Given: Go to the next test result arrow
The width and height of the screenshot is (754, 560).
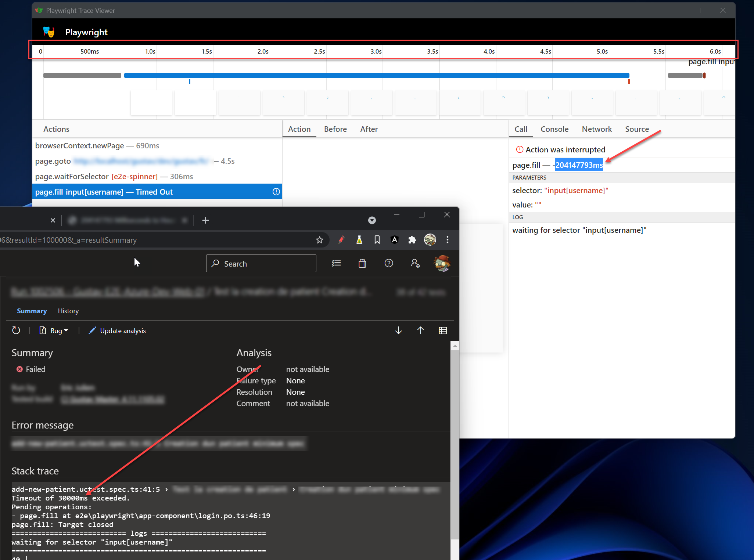Looking at the screenshot, I should (398, 330).
